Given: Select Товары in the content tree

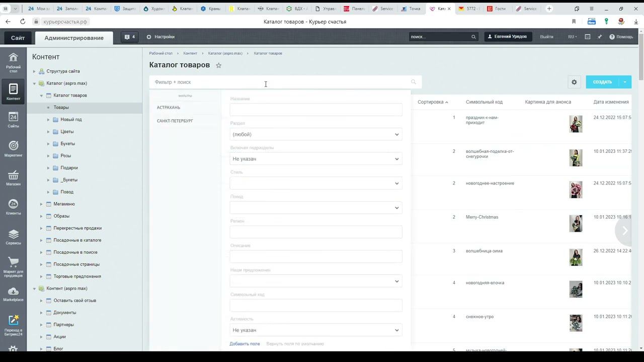Looking at the screenshot, I should click(x=61, y=108).
